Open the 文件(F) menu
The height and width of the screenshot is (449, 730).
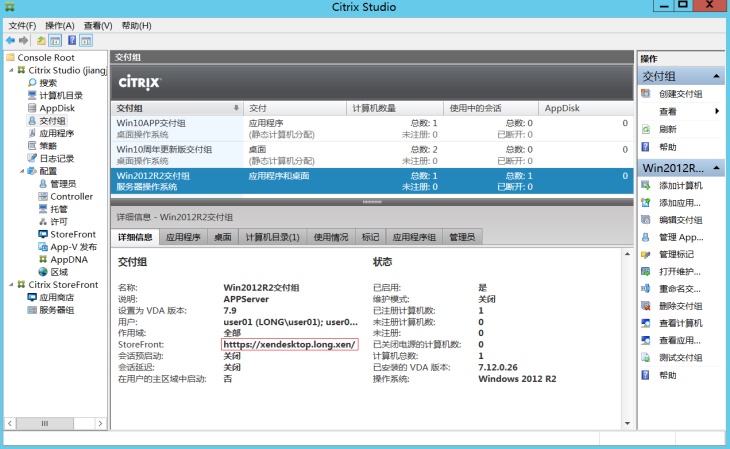22,26
